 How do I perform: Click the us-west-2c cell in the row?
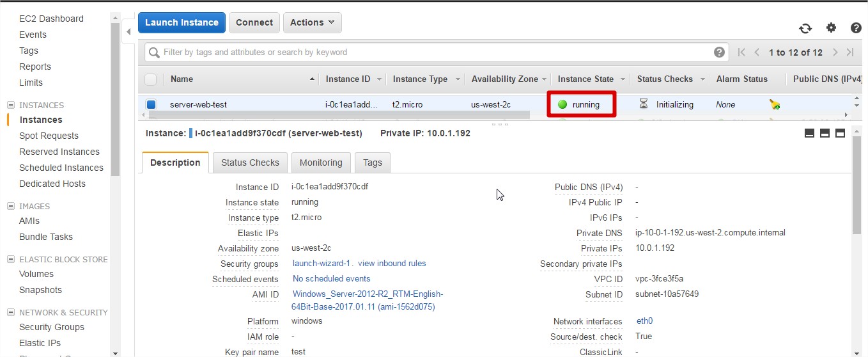tap(490, 104)
